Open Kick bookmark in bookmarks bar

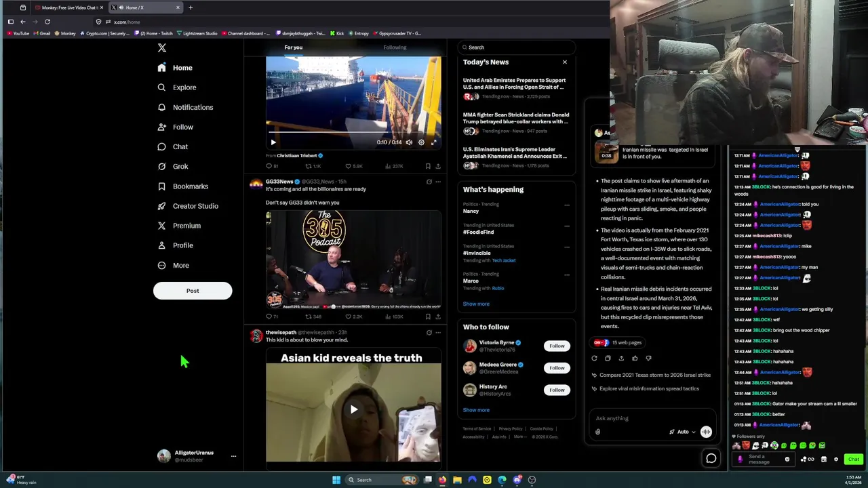tap(337, 33)
